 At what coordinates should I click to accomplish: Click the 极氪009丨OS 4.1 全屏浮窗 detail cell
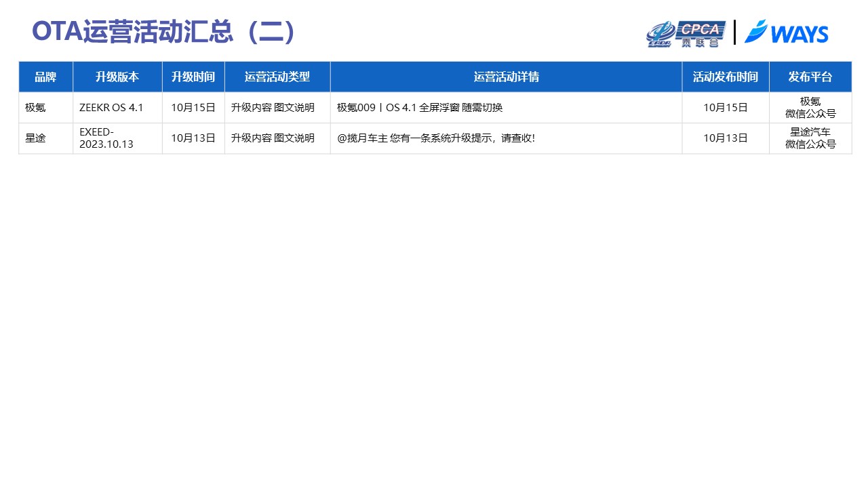506,107
